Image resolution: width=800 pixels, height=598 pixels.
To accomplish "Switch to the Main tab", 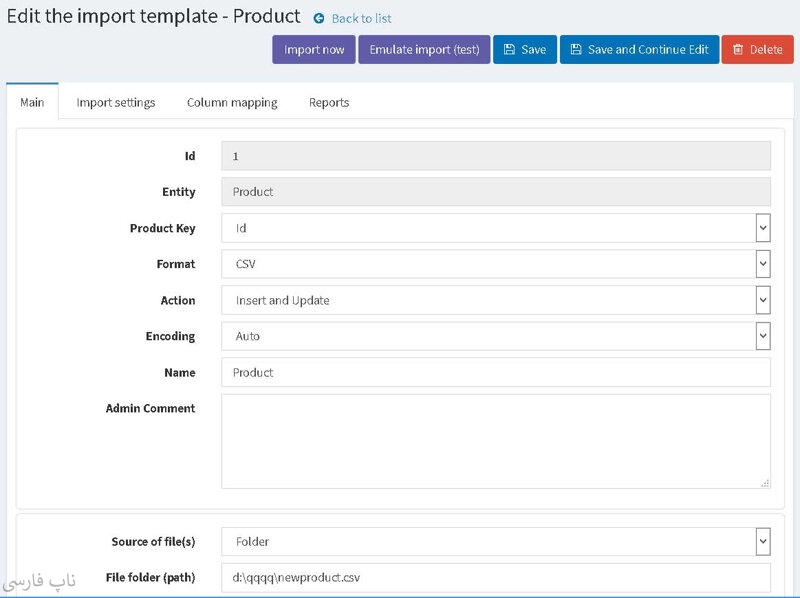I will point(32,102).
